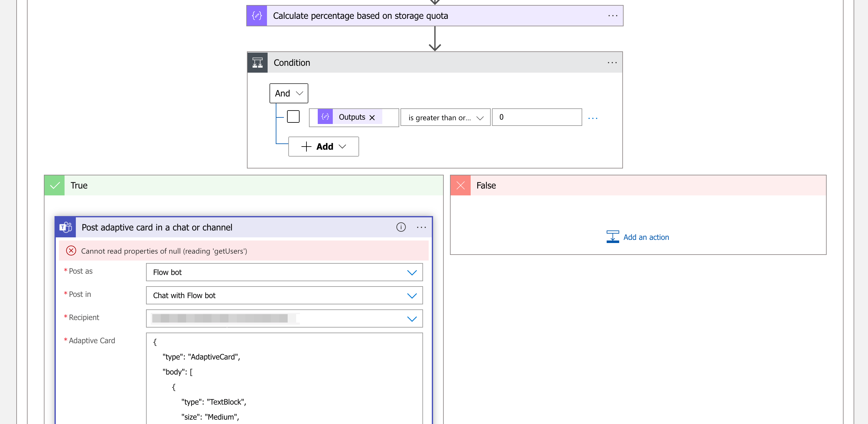This screenshot has width=868, height=424.
Task: Click the Teams icon on Post adaptive card
Action: [x=65, y=227]
